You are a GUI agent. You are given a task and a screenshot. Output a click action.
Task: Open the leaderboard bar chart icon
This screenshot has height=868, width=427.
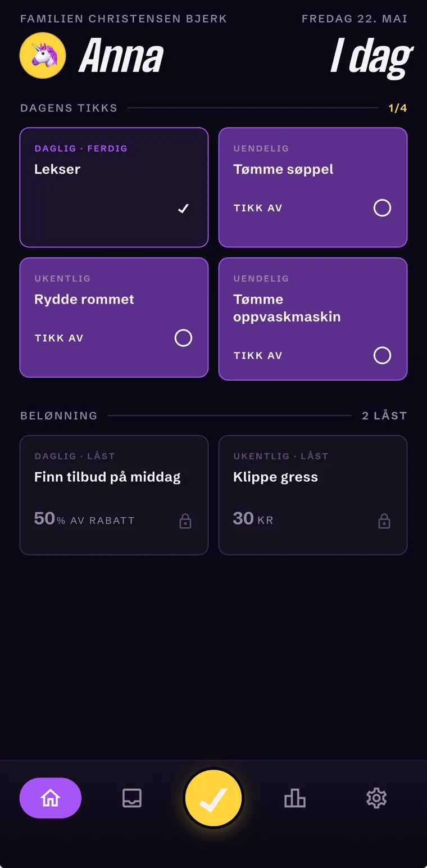tap(295, 798)
